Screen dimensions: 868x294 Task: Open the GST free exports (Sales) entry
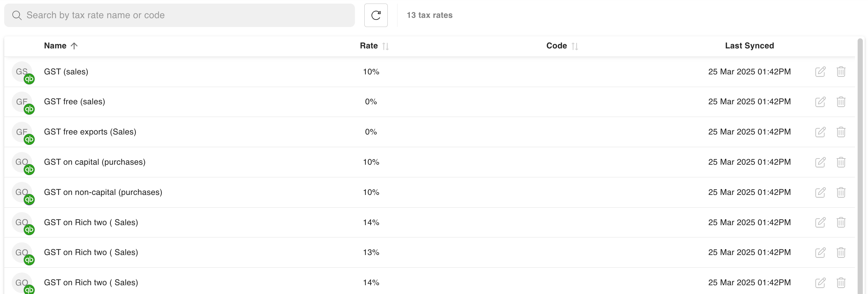click(90, 132)
